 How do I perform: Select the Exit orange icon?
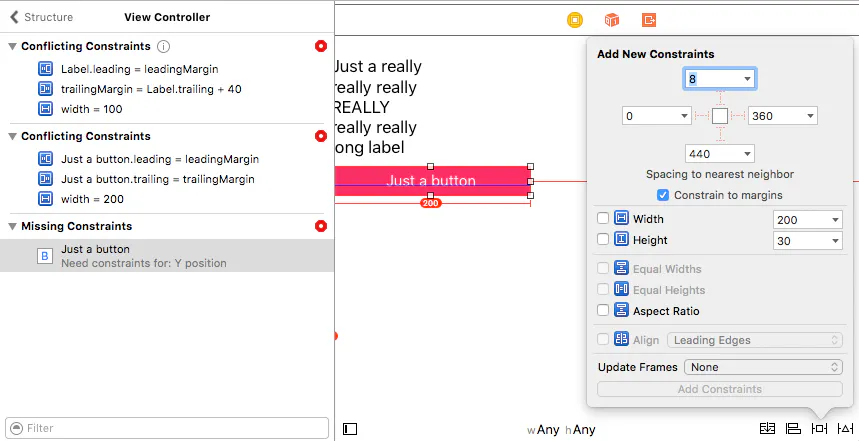click(x=649, y=20)
